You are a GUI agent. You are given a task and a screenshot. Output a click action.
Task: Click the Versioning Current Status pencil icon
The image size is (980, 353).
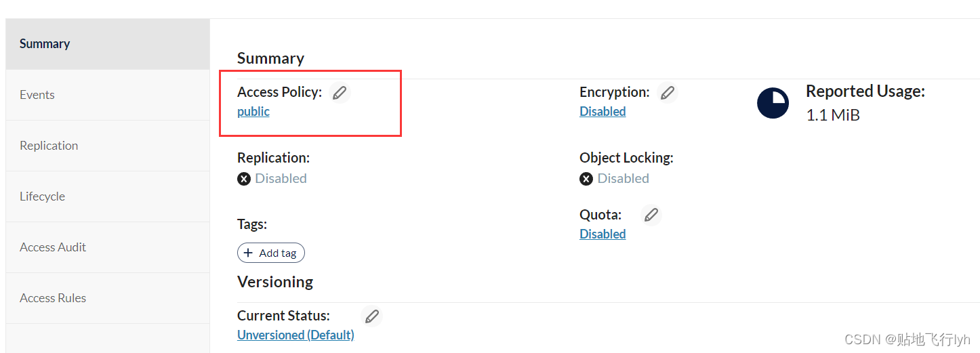(x=371, y=316)
